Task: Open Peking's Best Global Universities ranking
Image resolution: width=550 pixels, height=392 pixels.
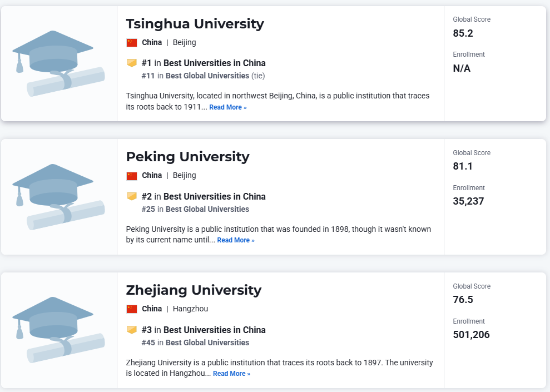Action: 207,209
